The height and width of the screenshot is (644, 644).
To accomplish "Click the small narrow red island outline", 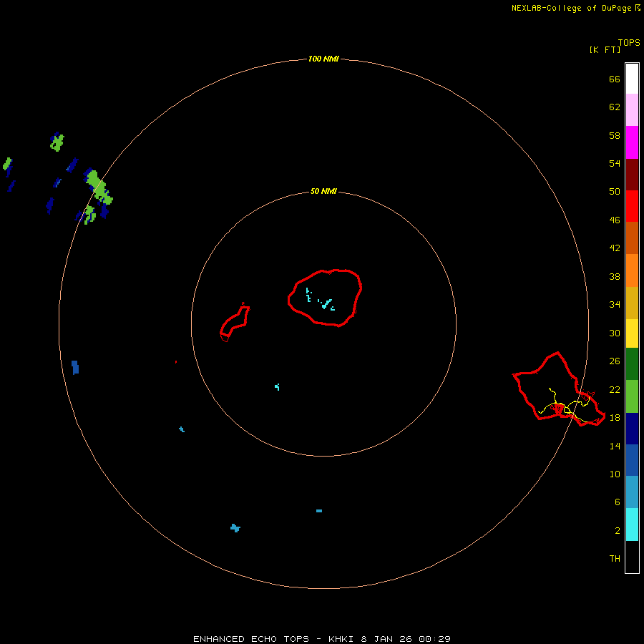I will click(235, 322).
